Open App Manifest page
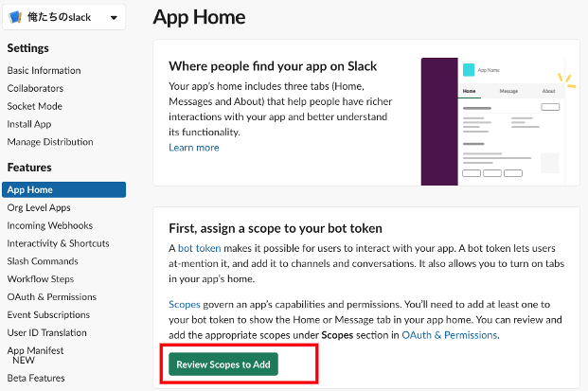 click(37, 350)
